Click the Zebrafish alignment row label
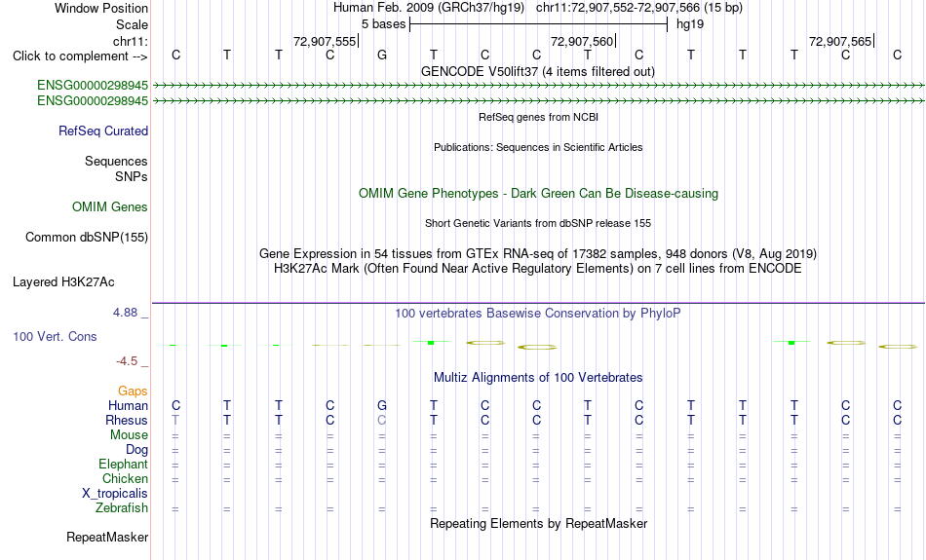The height and width of the screenshot is (560, 926). click(x=122, y=508)
